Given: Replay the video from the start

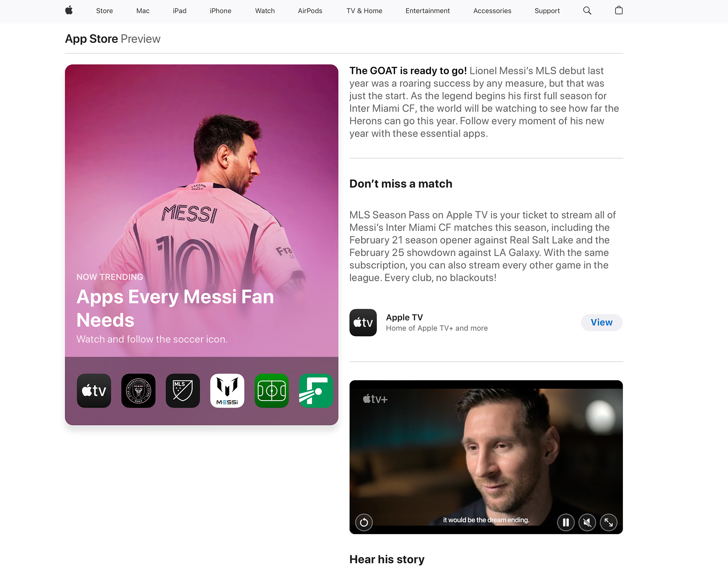Looking at the screenshot, I should point(364,522).
